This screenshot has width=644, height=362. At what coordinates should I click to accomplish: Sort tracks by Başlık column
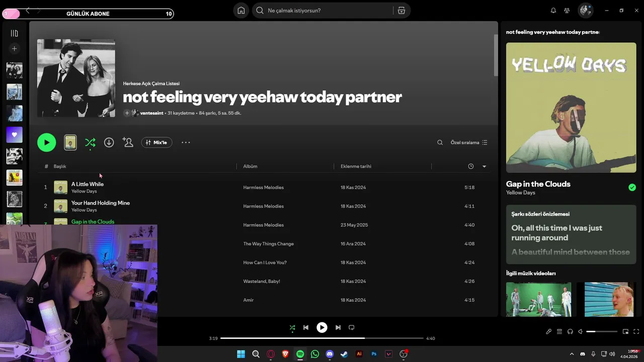[60, 166]
